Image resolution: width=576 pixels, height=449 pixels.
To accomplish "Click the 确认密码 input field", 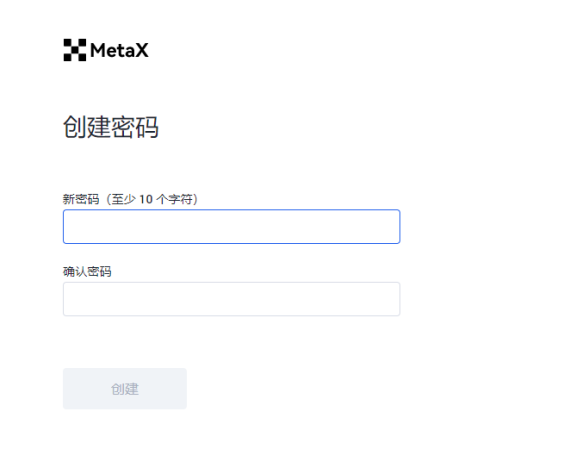I will click(x=231, y=299).
